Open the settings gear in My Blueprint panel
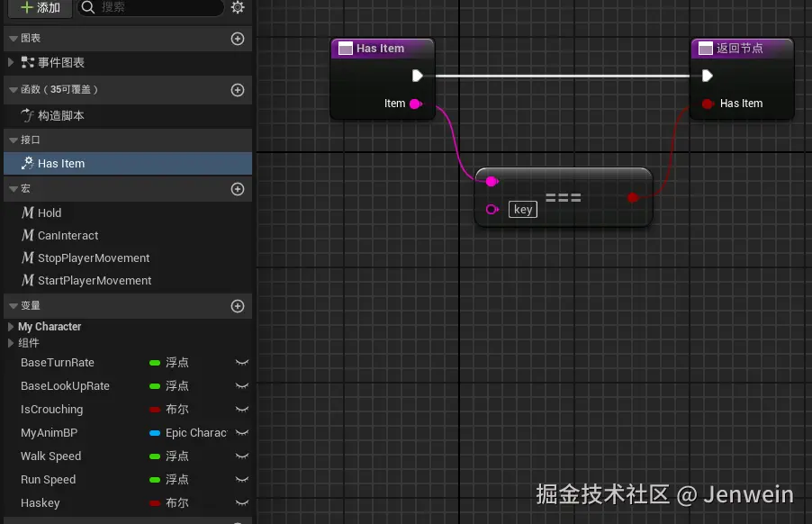 (238, 7)
